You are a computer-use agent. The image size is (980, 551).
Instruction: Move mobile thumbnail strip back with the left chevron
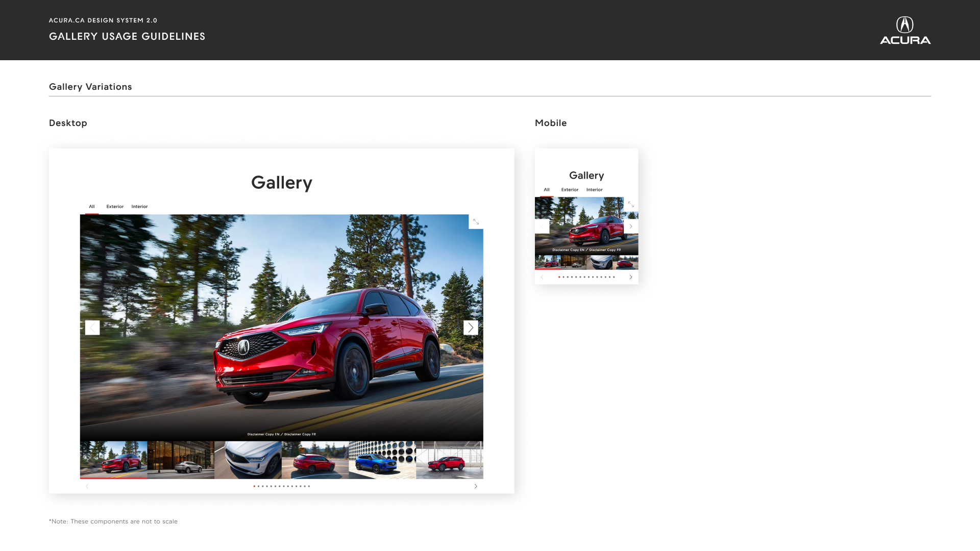542,277
